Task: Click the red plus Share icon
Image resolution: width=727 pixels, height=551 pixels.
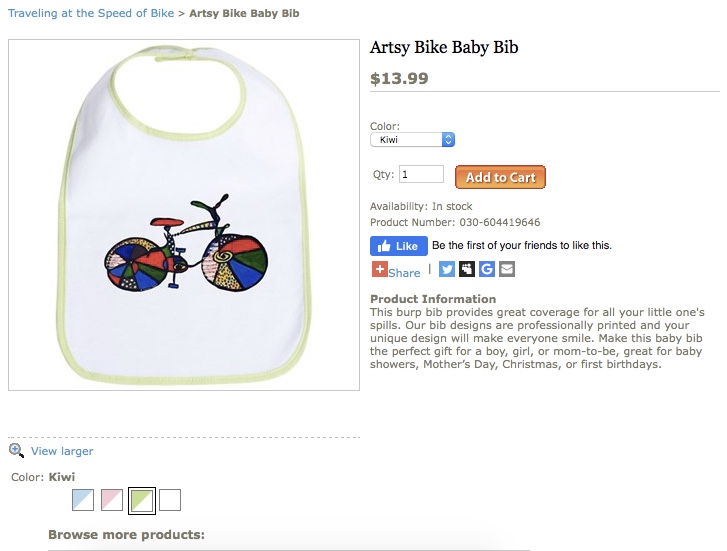Action: click(x=379, y=269)
